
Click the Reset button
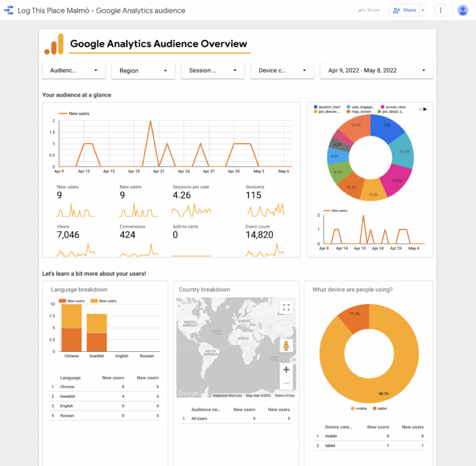369,10
